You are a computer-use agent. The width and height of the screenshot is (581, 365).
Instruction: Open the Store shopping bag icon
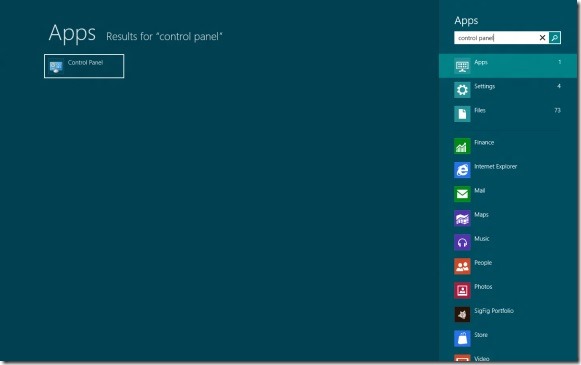[x=462, y=339]
